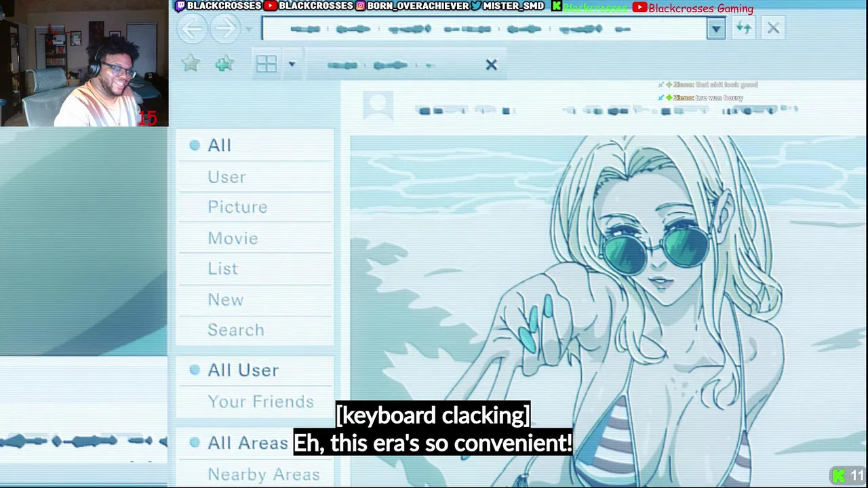This screenshot has height=488, width=868.
Task: Click the BORN_OVERACHIEVER handle text
Action: coord(418,6)
